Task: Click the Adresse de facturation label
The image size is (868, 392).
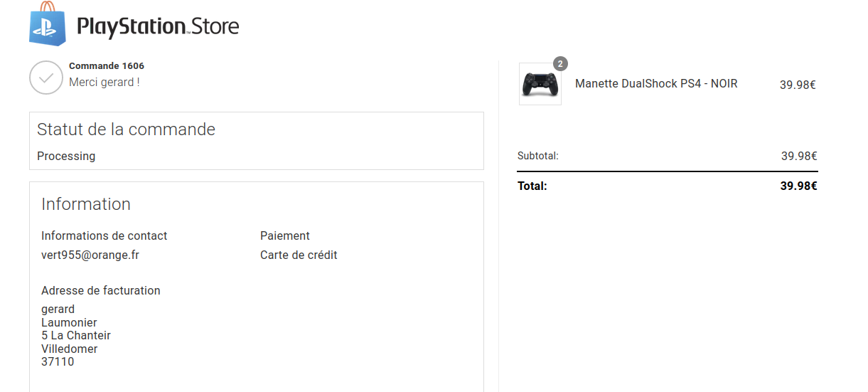Action: tap(101, 290)
